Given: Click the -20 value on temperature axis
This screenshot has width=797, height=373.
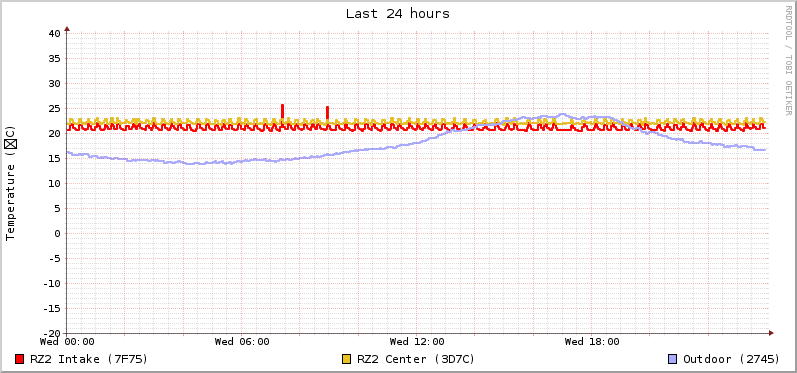Looking at the screenshot, I should click(x=51, y=333).
